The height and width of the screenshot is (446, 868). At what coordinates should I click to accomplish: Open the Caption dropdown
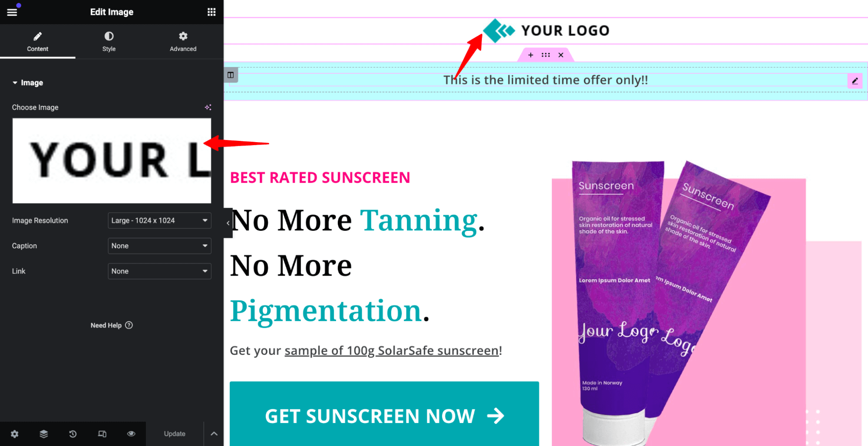tap(159, 246)
